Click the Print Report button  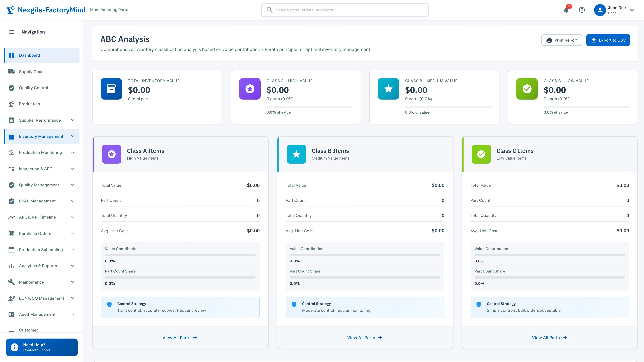coord(562,40)
